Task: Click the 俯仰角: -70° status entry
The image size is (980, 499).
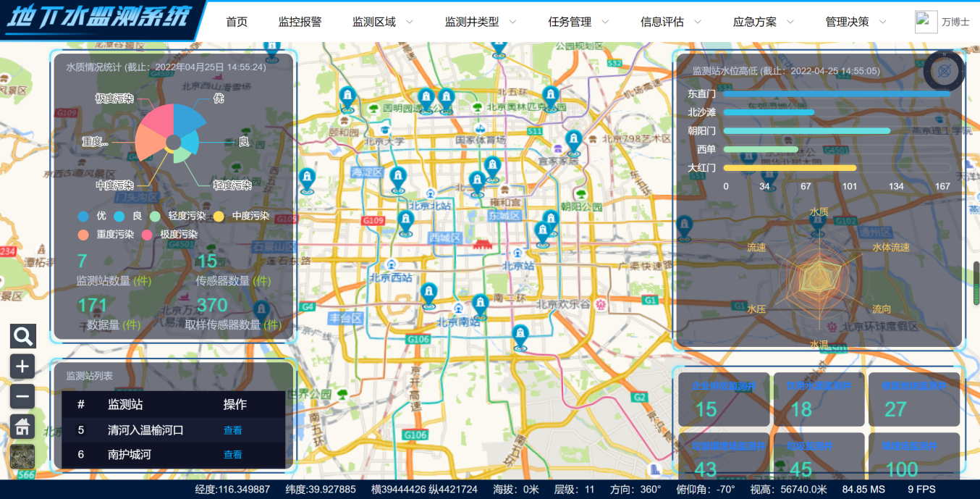Action: [x=705, y=490]
